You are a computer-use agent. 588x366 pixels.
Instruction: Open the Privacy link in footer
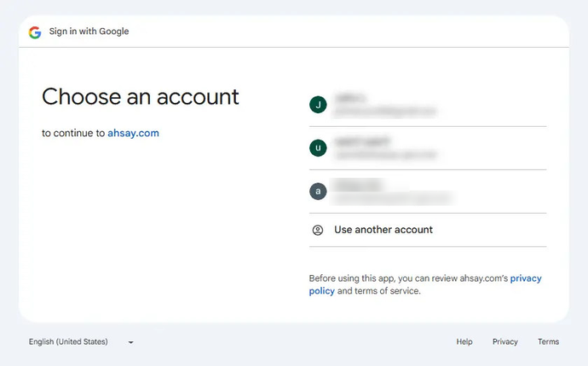click(x=504, y=341)
